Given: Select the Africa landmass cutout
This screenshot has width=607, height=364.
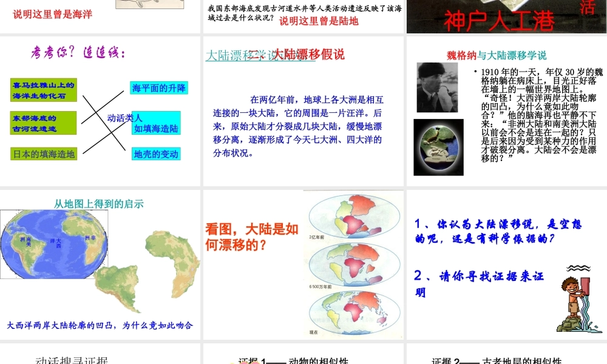Looking at the screenshot, I should click(x=172, y=263).
